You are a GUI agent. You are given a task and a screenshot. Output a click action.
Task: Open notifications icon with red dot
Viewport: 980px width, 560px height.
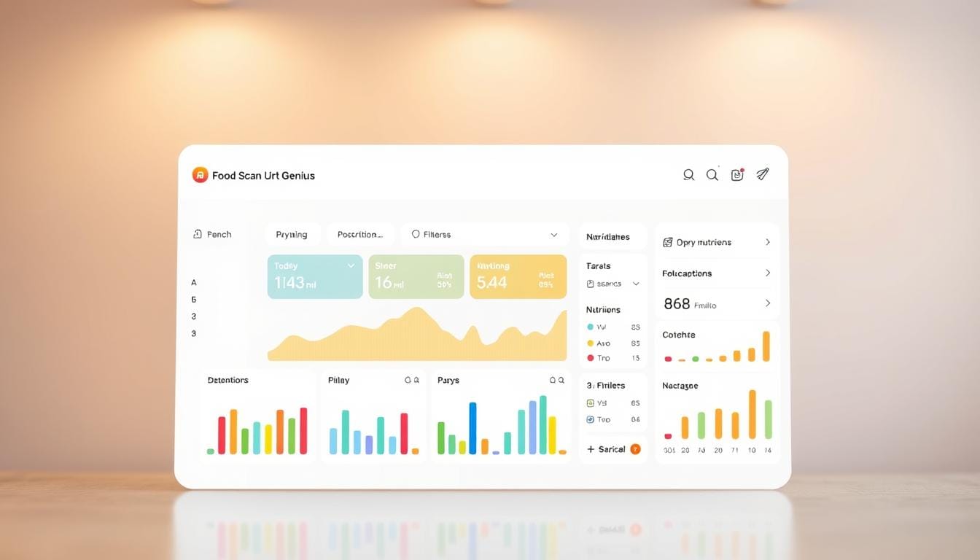[737, 175]
